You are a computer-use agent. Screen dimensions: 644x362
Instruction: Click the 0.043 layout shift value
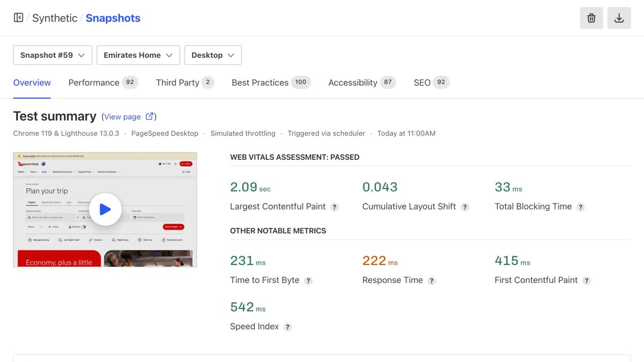pos(380,187)
